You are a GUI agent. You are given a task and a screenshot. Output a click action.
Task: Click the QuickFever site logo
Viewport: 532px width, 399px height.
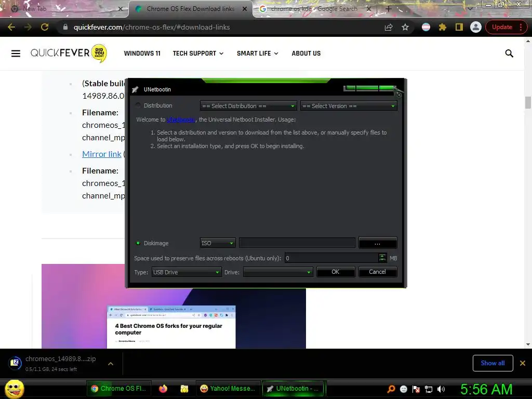(x=69, y=54)
